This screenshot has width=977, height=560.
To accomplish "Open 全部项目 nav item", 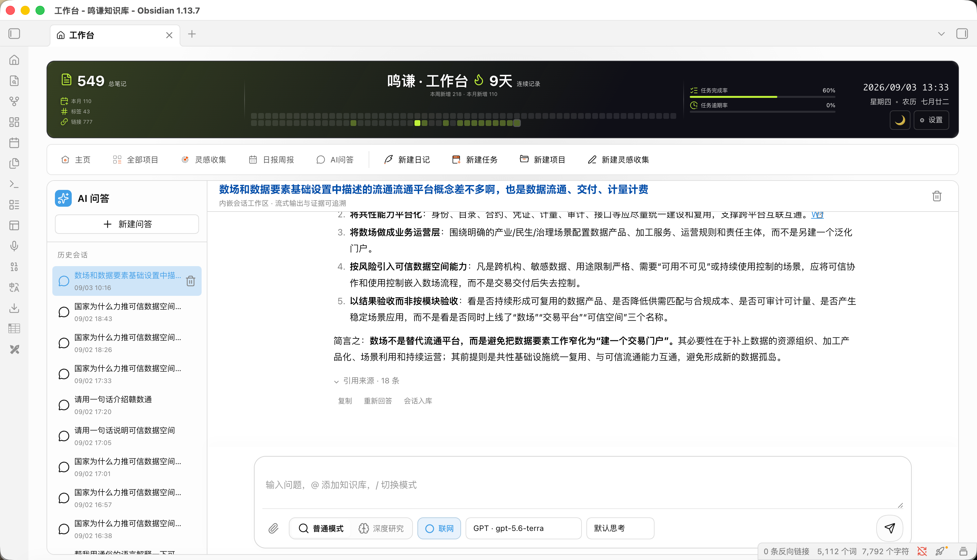I will click(135, 160).
